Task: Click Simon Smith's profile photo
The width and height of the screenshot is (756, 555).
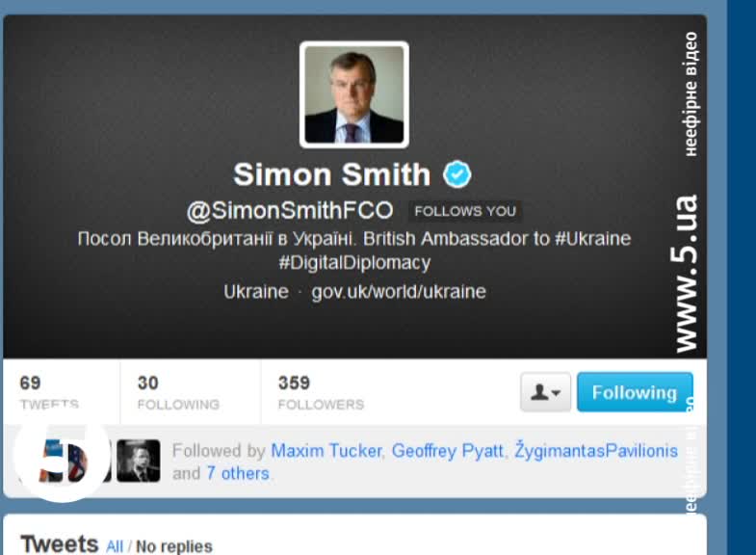Action: tap(353, 94)
